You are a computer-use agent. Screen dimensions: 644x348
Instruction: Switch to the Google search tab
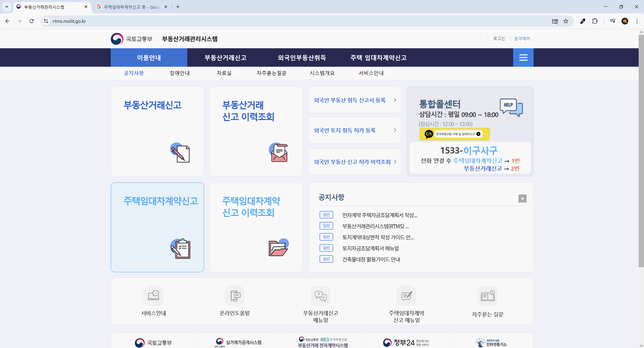click(131, 7)
